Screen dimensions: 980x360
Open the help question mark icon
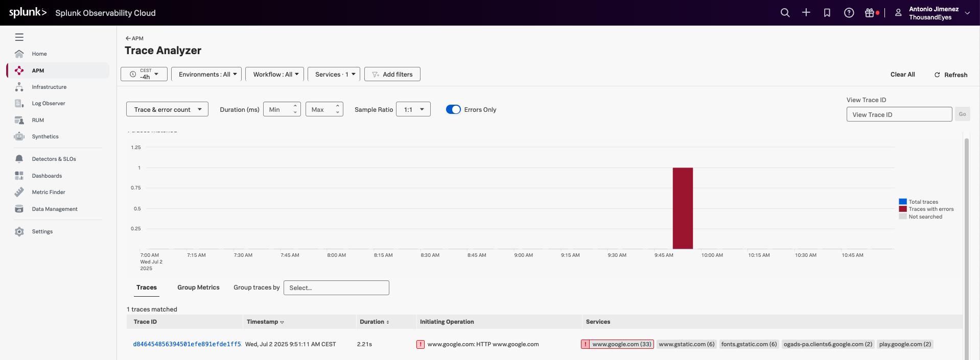coord(849,13)
